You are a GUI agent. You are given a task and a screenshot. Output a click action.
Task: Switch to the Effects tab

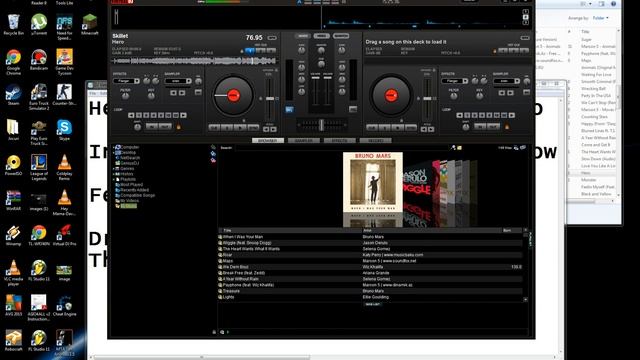click(339, 140)
